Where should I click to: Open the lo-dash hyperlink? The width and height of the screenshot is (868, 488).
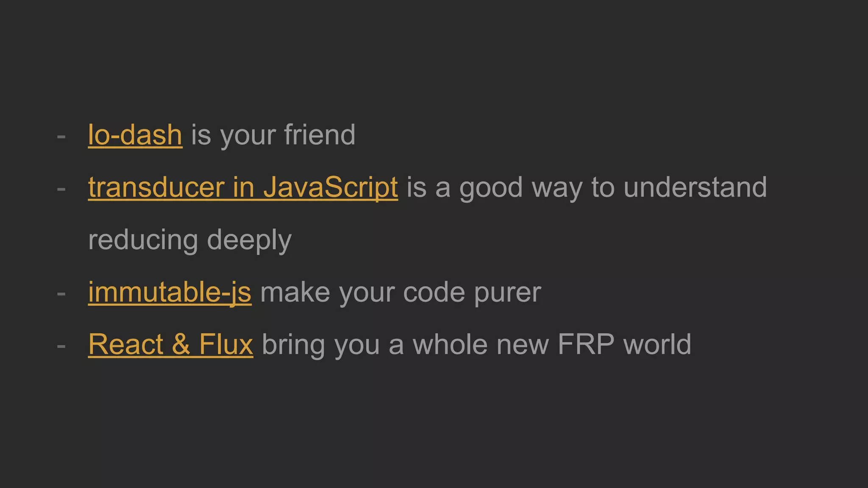tap(135, 135)
